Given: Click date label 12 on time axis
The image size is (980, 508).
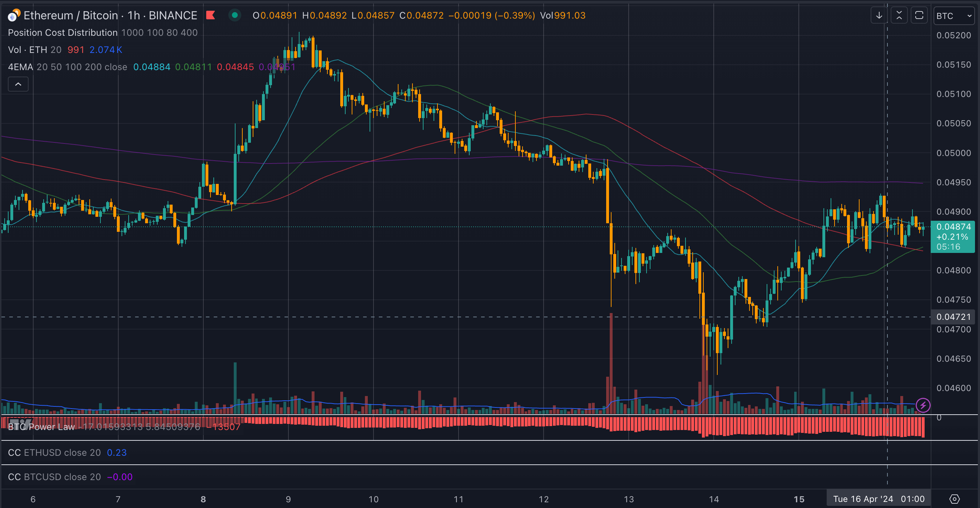Looking at the screenshot, I should pyautogui.click(x=544, y=499).
